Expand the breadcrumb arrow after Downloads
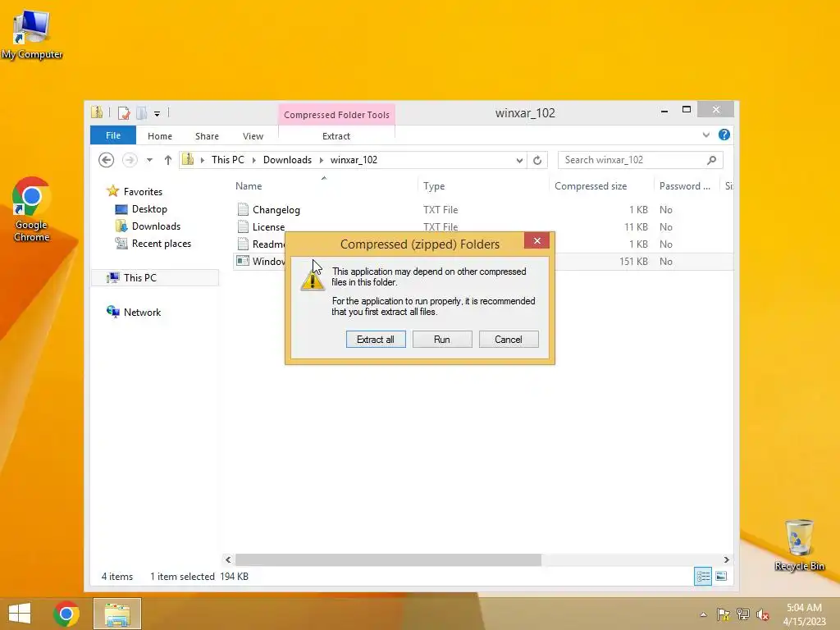840x630 pixels. click(322, 160)
